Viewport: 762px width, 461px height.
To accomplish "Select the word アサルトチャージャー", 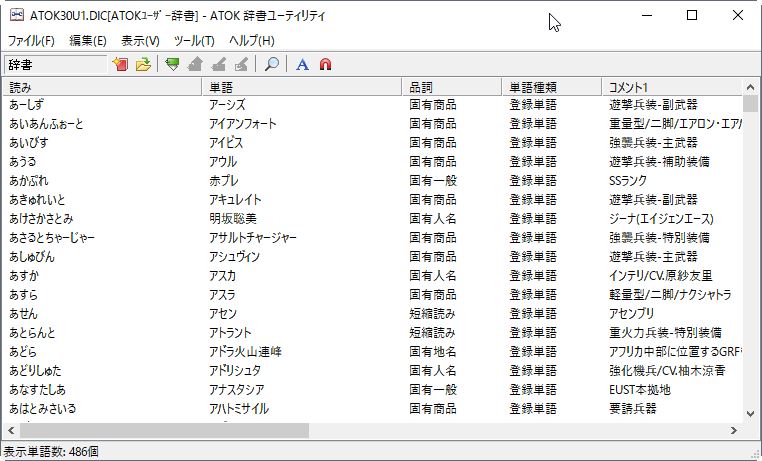I will tap(253, 237).
